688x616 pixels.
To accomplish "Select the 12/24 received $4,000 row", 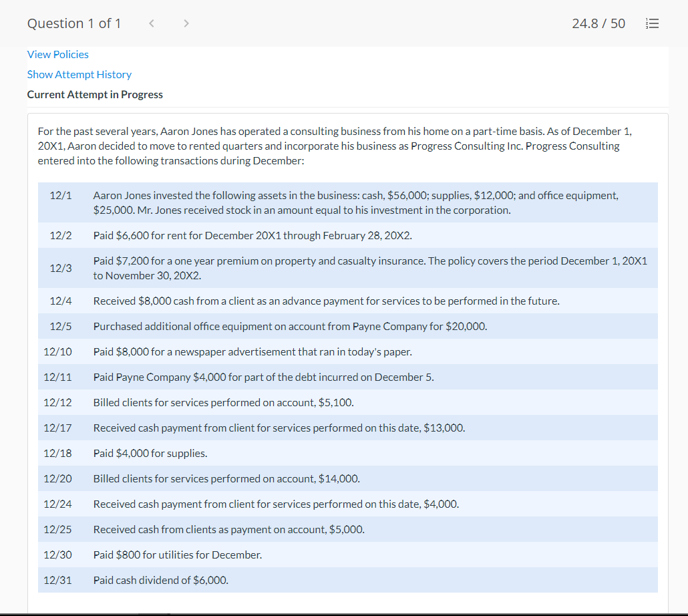I will tap(347, 504).
